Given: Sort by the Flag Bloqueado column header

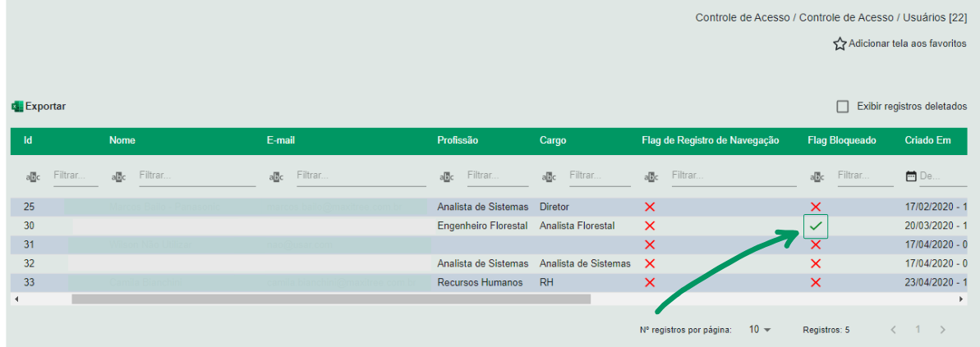Looking at the screenshot, I should tap(842, 141).
